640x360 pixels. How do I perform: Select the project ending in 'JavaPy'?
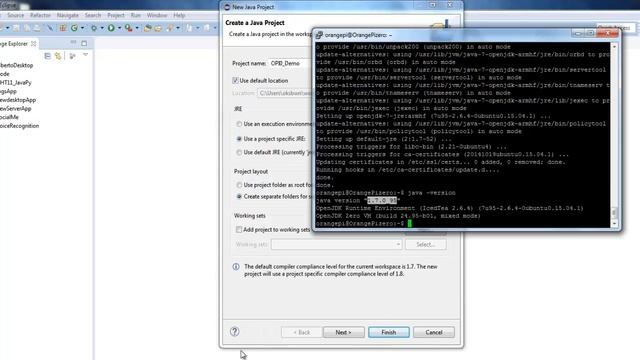click(16, 82)
